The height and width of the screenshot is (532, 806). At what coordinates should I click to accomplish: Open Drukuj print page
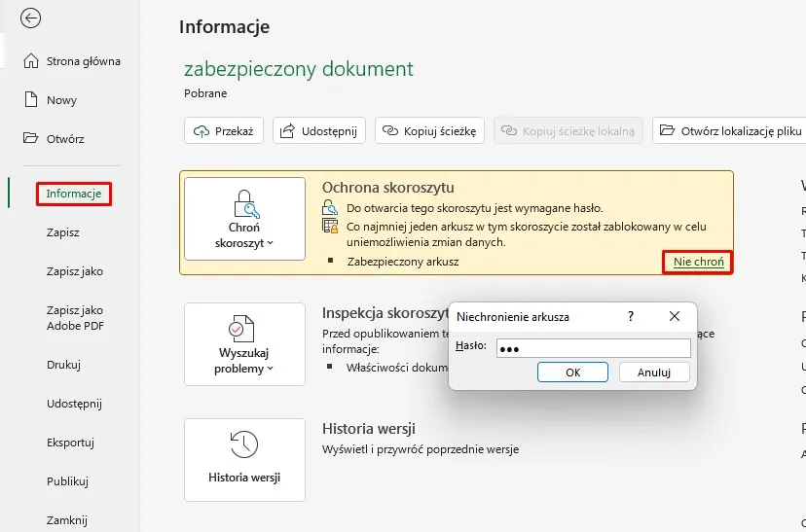(63, 365)
